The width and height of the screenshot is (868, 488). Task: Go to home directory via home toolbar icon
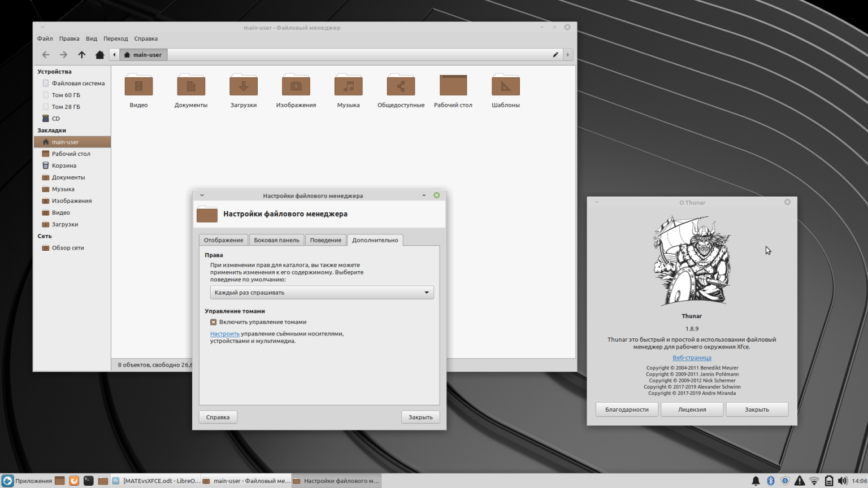click(x=99, y=54)
